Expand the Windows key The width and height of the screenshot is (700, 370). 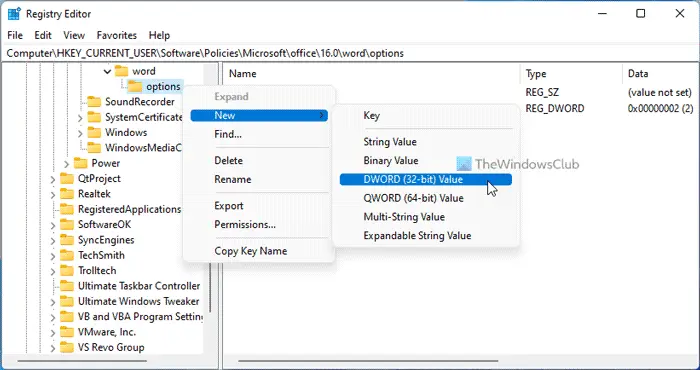[x=80, y=133]
